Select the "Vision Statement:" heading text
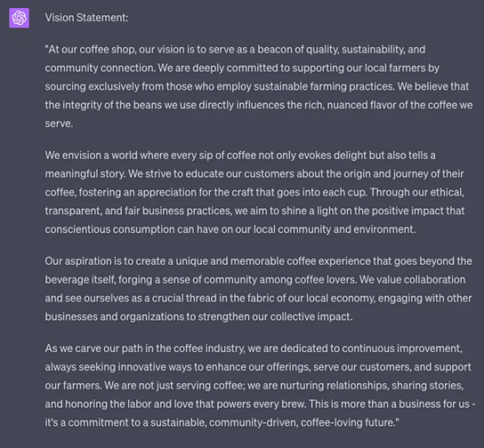 (x=86, y=18)
